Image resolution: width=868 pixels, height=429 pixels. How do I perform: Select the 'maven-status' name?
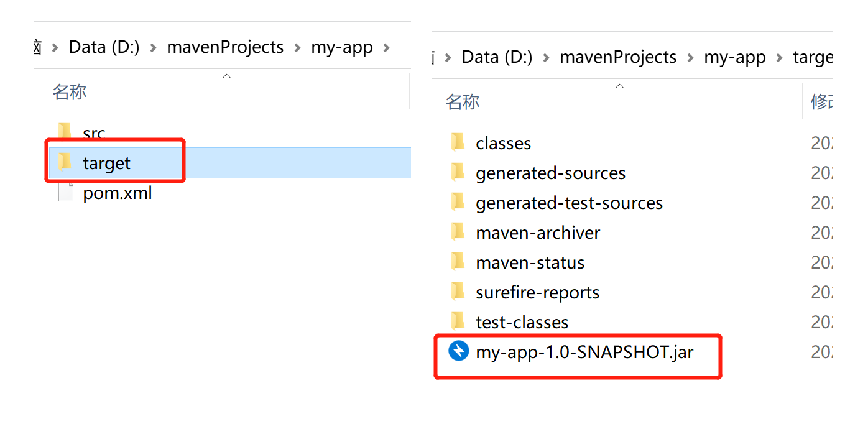[530, 262]
